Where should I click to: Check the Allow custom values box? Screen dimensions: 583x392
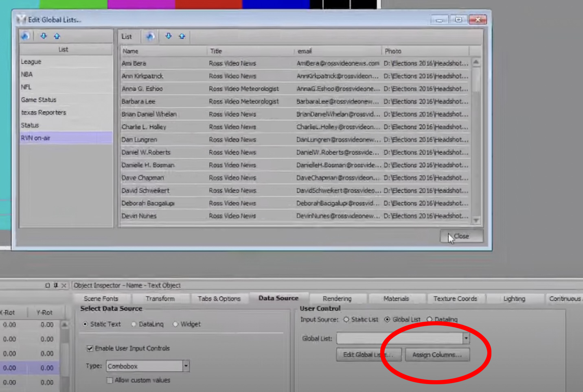click(x=110, y=380)
